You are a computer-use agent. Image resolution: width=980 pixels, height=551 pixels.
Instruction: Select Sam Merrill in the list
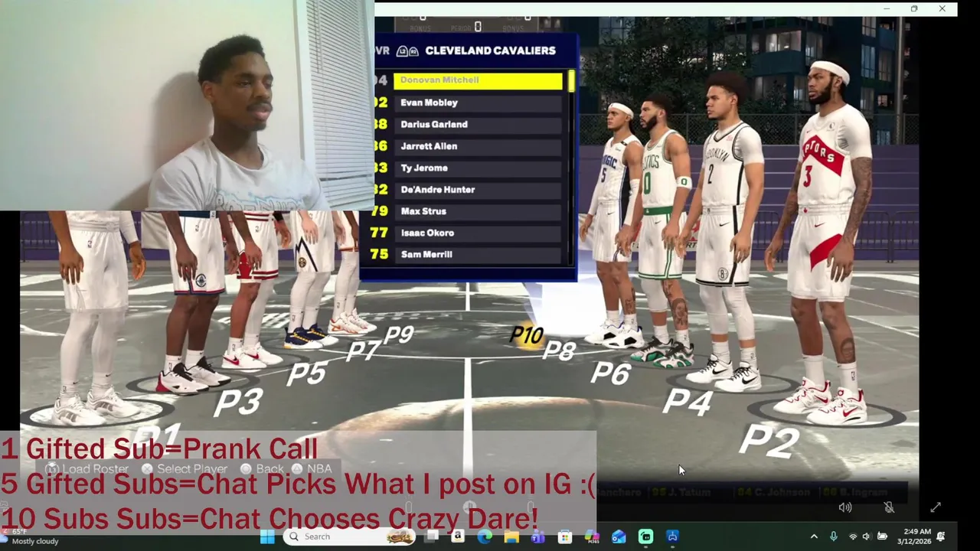tap(478, 254)
